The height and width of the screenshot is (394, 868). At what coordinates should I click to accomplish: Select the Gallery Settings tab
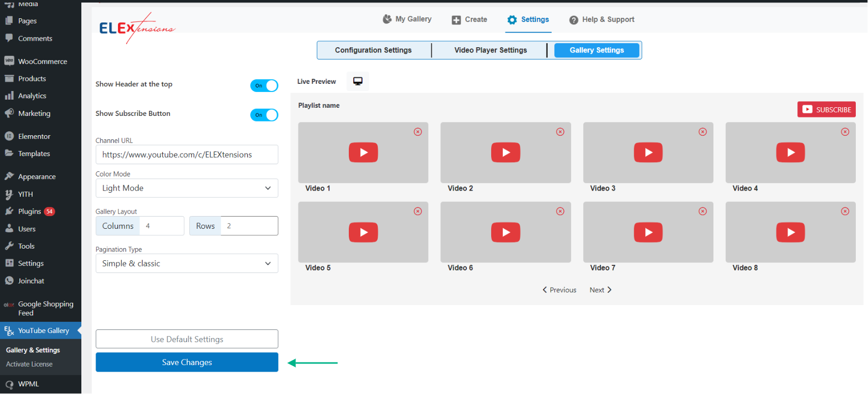(597, 50)
